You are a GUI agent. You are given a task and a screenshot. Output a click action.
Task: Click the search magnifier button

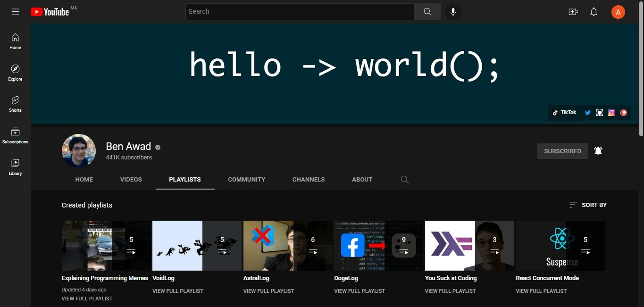pyautogui.click(x=427, y=12)
